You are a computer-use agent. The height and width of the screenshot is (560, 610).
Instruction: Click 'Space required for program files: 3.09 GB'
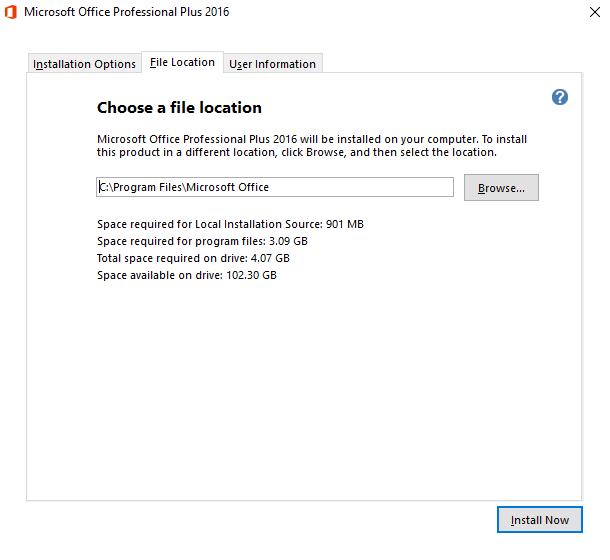tap(202, 241)
